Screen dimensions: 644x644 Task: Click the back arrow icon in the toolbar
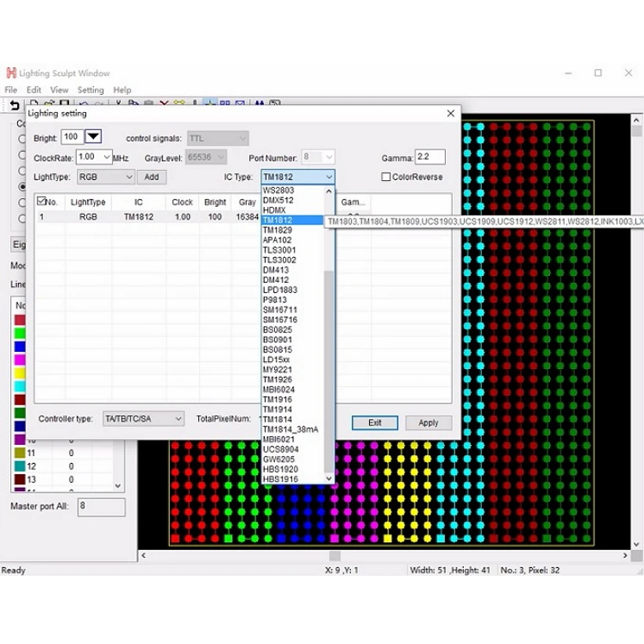(x=14, y=106)
